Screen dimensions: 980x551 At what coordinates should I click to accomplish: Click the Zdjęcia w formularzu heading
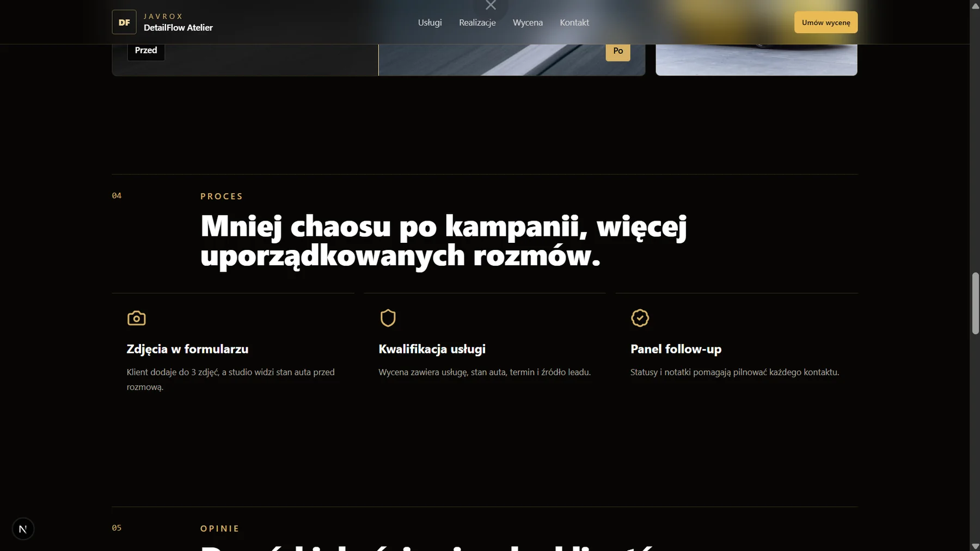click(187, 349)
